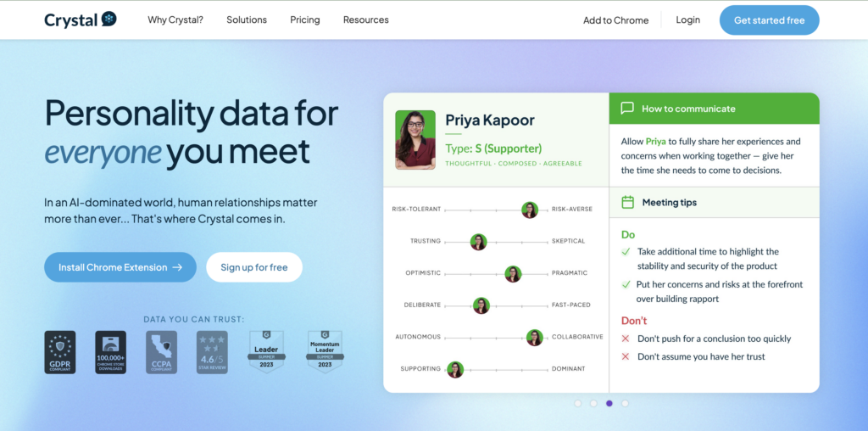Image resolution: width=868 pixels, height=431 pixels.
Task: Click the Crystal logo in header
Action: pyautogui.click(x=81, y=20)
